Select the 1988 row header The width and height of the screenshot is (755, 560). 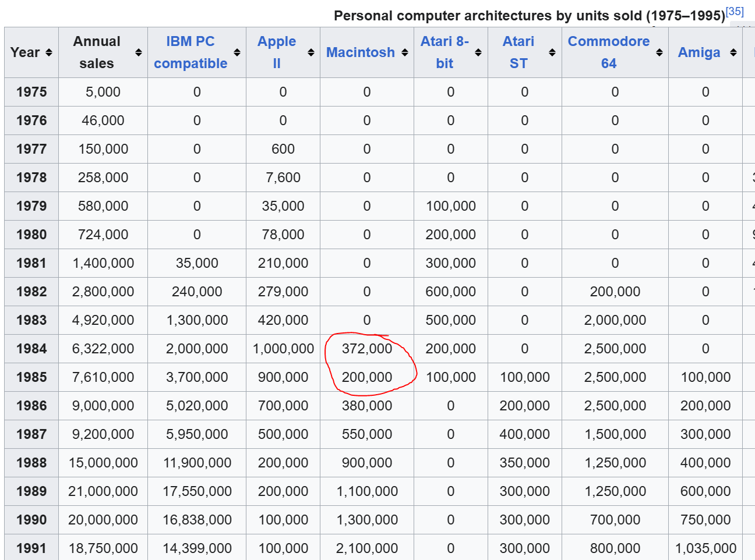click(x=31, y=463)
